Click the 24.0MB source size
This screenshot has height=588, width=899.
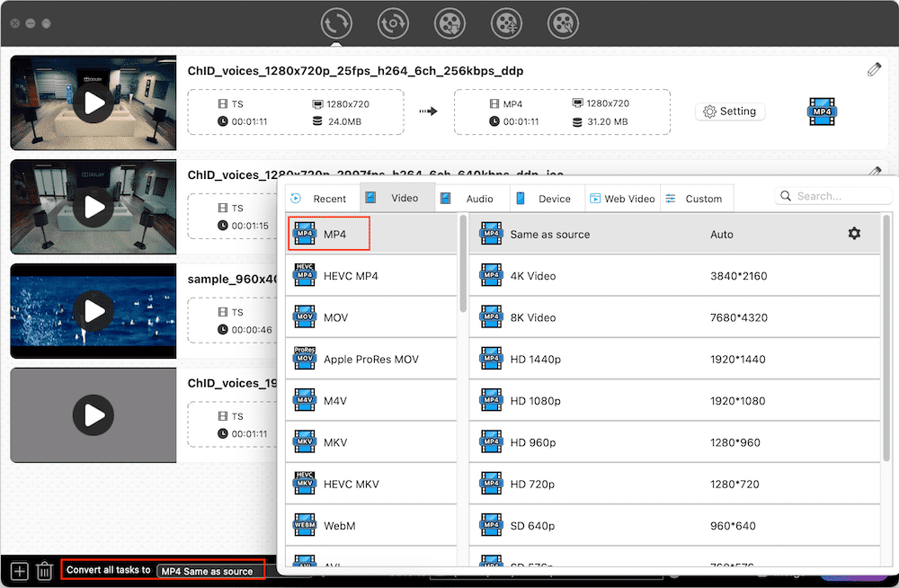344,121
